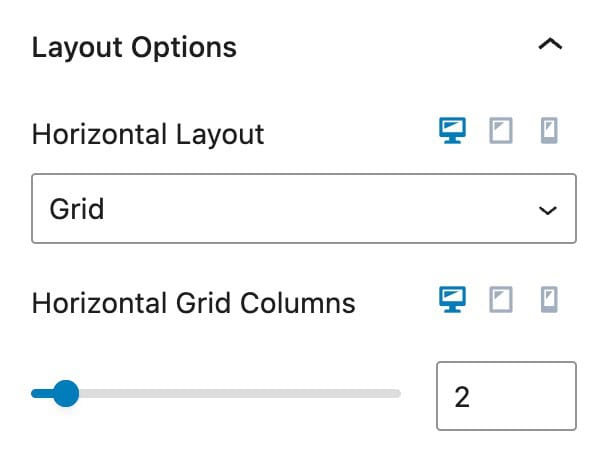608x464 pixels.
Task: Click the blue filled start of columns slider
Action: [x=40, y=394]
